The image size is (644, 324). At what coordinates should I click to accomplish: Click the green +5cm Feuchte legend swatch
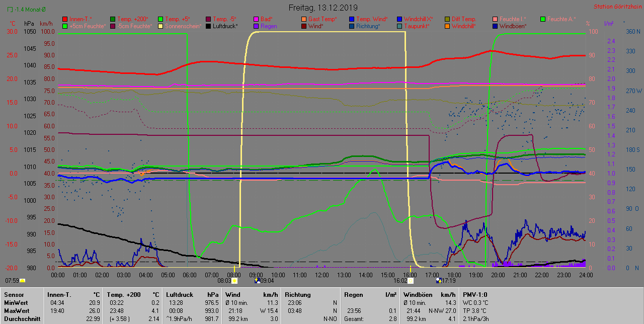(x=64, y=26)
